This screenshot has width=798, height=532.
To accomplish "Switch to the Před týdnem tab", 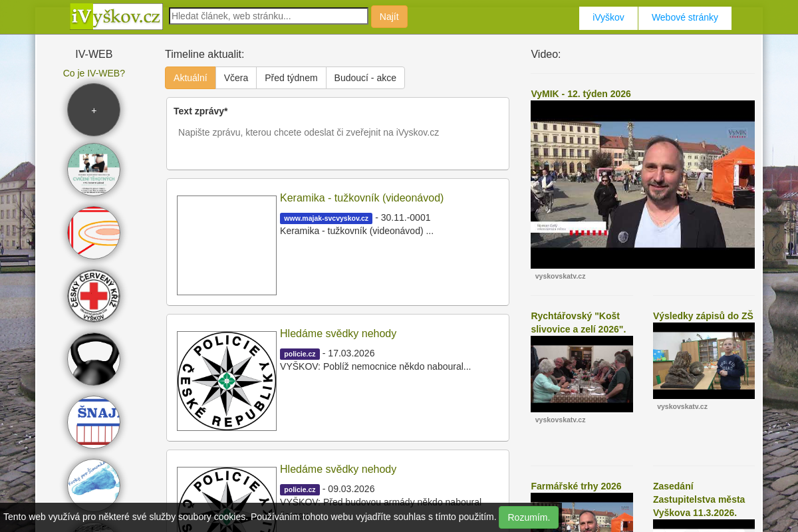I will (x=291, y=78).
